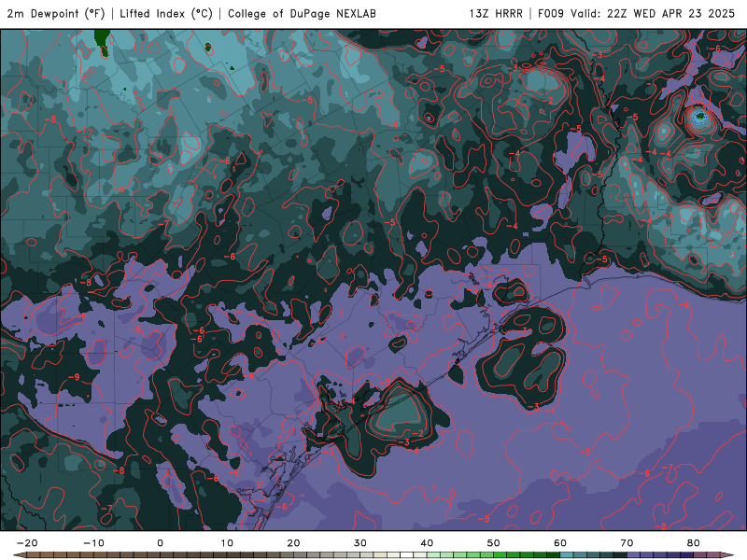
Task: Click the "College of DuPage NEXLAB" label
Action: tap(302, 14)
